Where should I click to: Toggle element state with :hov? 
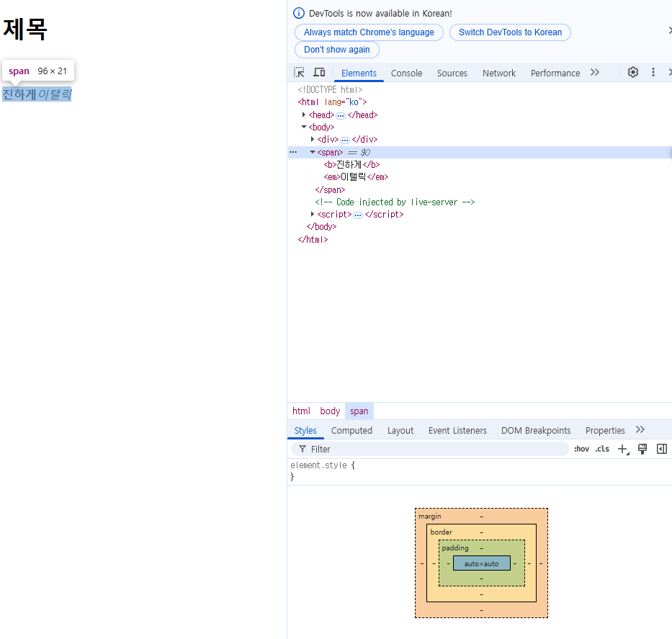[x=581, y=449]
